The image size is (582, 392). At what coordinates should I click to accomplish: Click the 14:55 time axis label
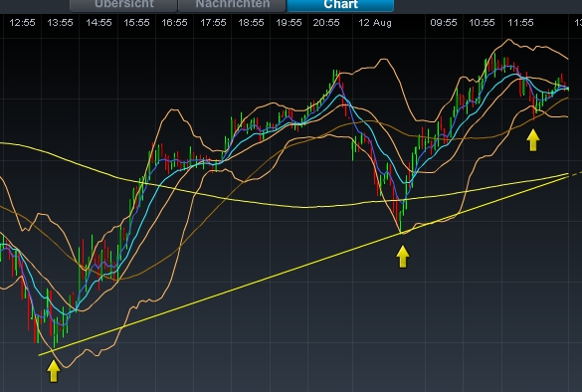[x=98, y=23]
